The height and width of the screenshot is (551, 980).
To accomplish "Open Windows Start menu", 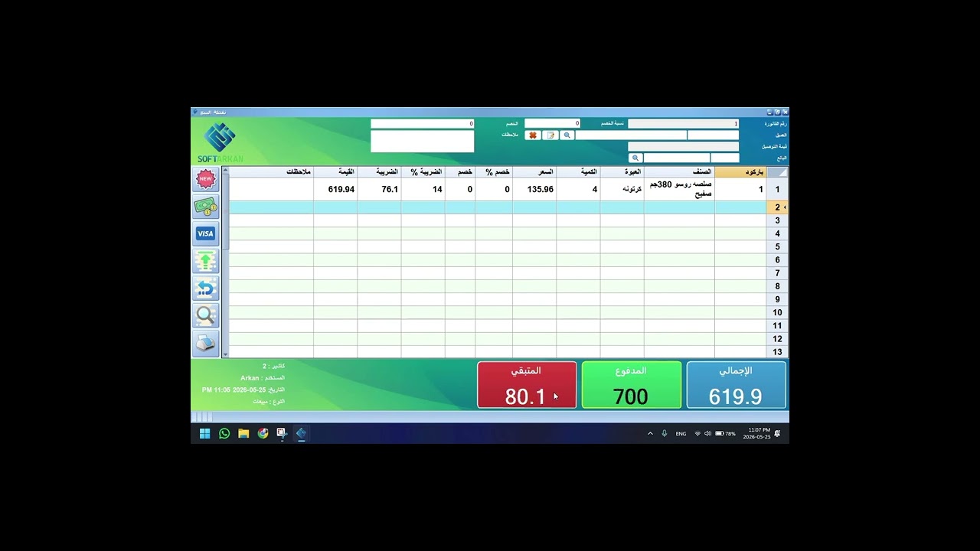I will click(x=204, y=433).
